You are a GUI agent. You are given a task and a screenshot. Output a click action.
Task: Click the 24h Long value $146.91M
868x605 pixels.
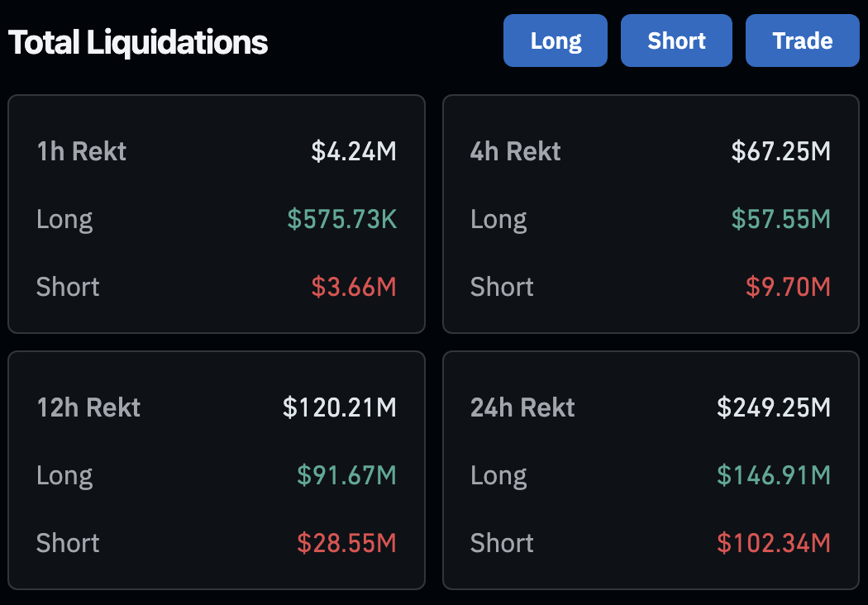pyautogui.click(x=773, y=475)
